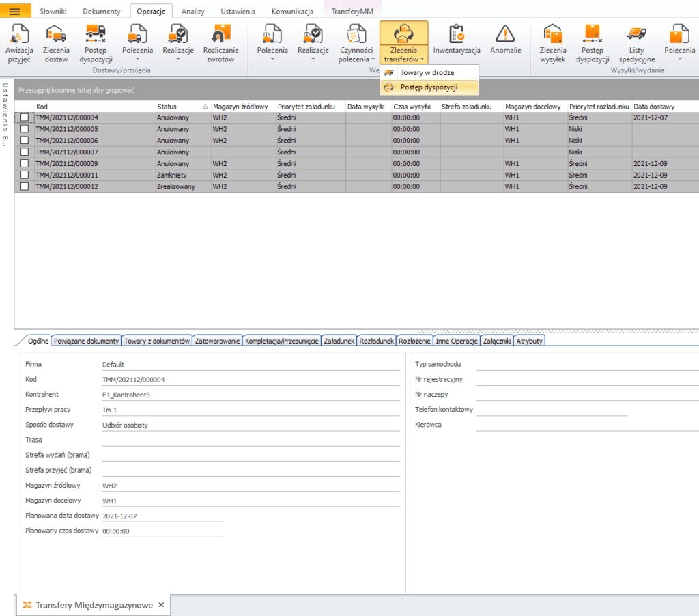Open Postęp dyspozycji in the Dostawy/przyjęcia group

tap(96, 43)
